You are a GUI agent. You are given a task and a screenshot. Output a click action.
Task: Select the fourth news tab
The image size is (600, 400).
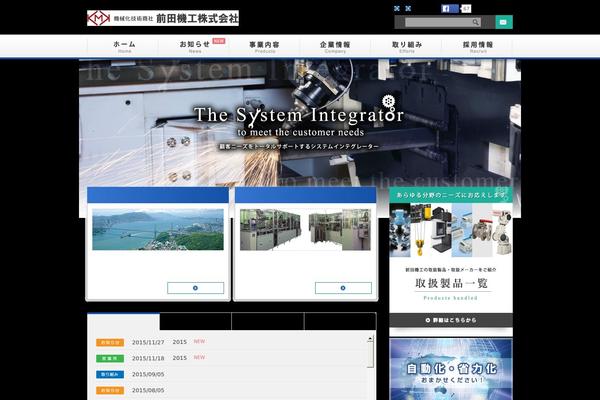pyautogui.click(x=340, y=322)
